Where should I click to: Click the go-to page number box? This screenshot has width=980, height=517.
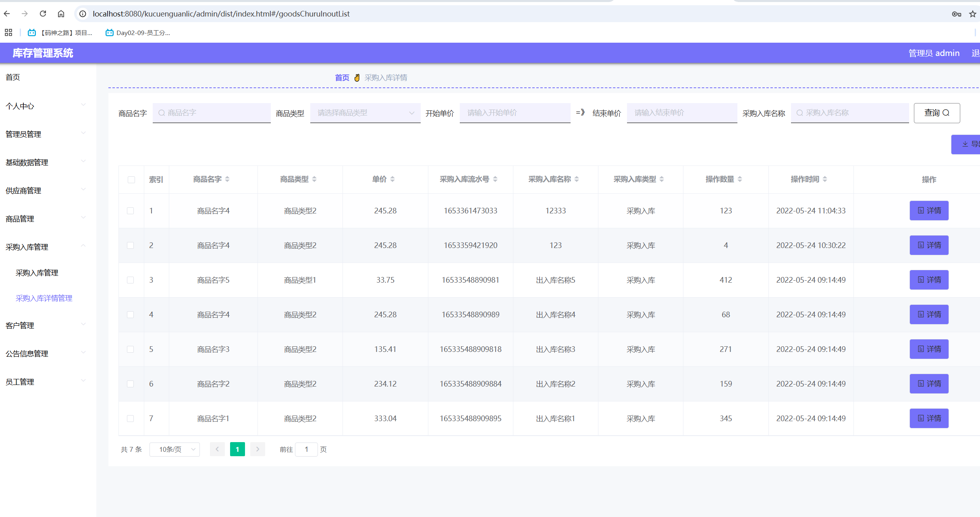[306, 449]
